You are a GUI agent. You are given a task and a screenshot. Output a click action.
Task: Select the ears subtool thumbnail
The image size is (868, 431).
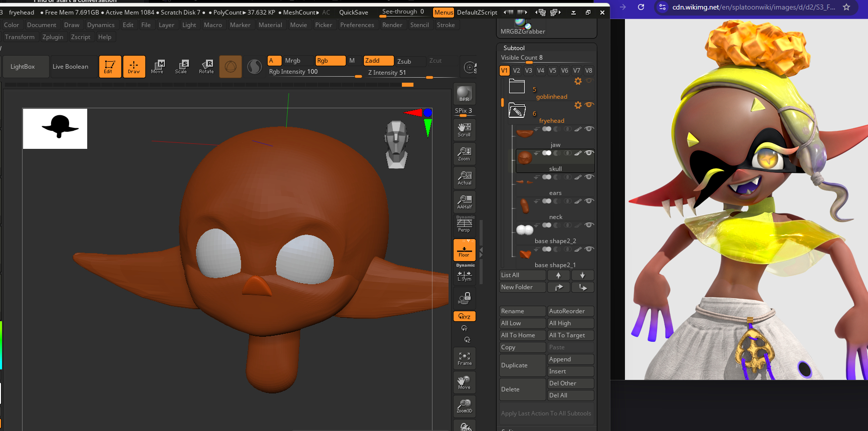pyautogui.click(x=525, y=181)
